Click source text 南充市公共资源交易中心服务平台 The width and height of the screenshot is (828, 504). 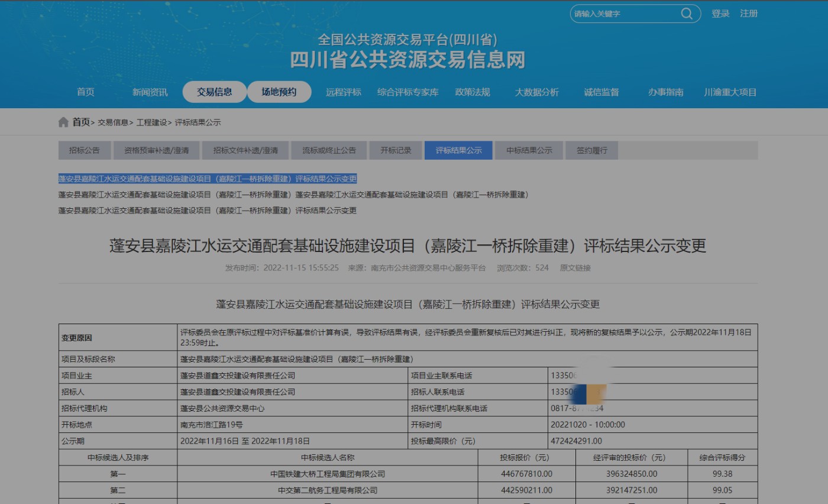428,268
